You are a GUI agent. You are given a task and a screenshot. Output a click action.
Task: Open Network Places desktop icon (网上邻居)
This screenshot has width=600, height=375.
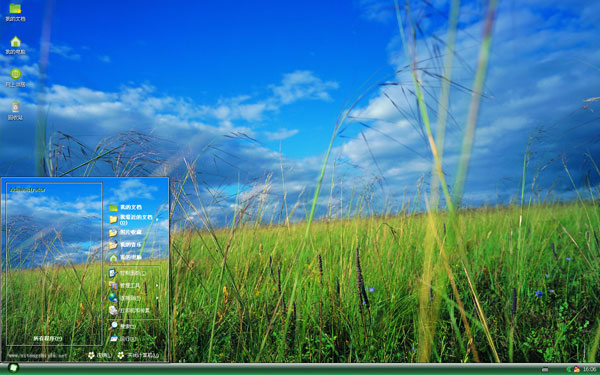(15, 78)
